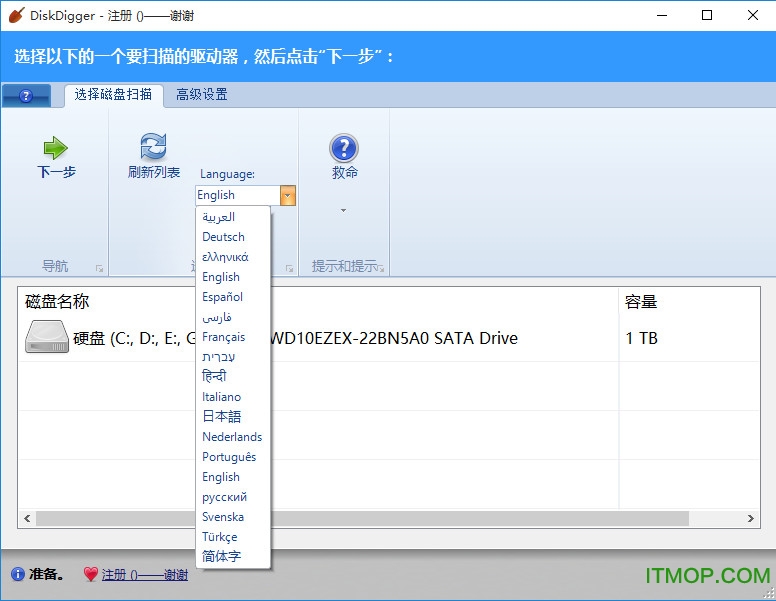Click the 下一步 button label
The width and height of the screenshot is (776, 601).
[x=56, y=172]
